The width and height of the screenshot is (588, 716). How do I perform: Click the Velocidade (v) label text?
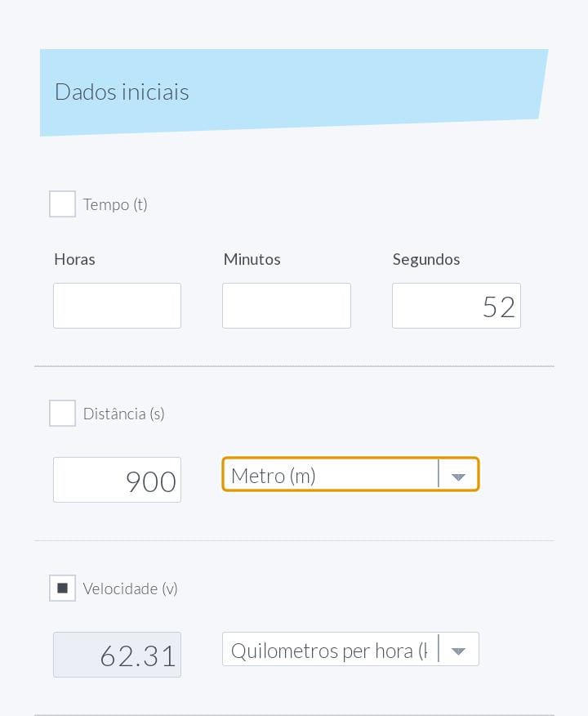(x=131, y=588)
